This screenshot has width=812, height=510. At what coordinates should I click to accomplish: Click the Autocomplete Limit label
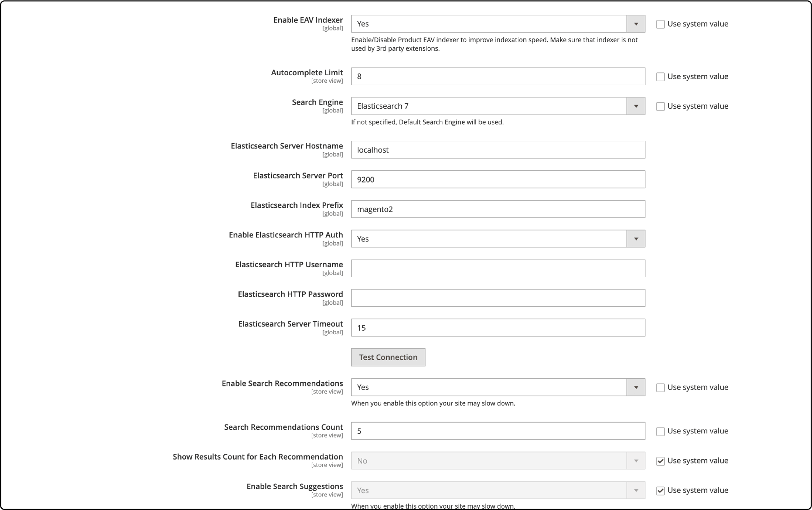[x=307, y=72]
